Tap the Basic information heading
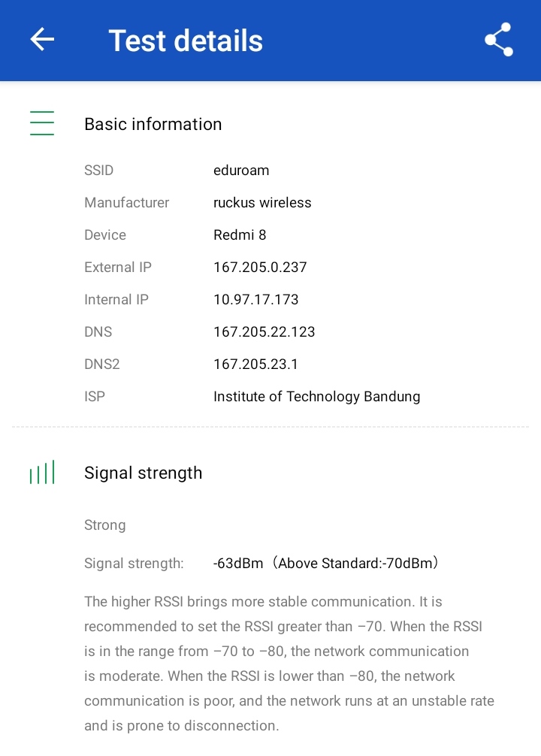The image size is (541, 756). (x=153, y=124)
